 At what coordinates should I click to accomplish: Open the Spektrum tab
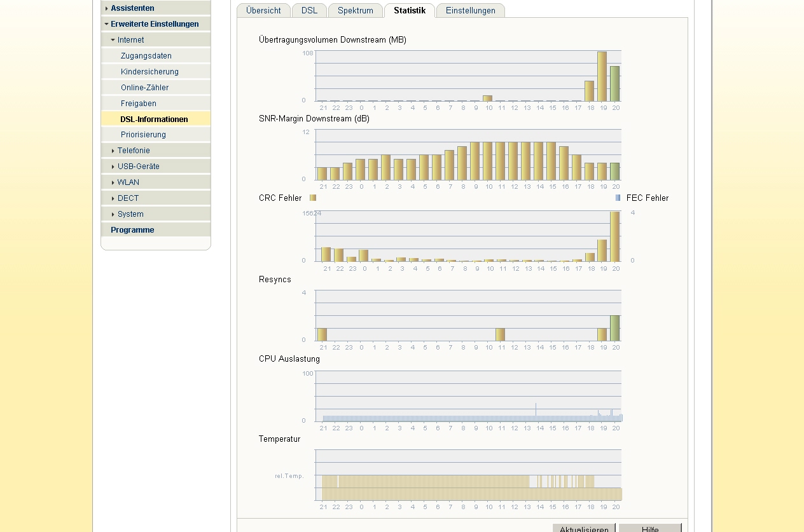click(x=355, y=11)
